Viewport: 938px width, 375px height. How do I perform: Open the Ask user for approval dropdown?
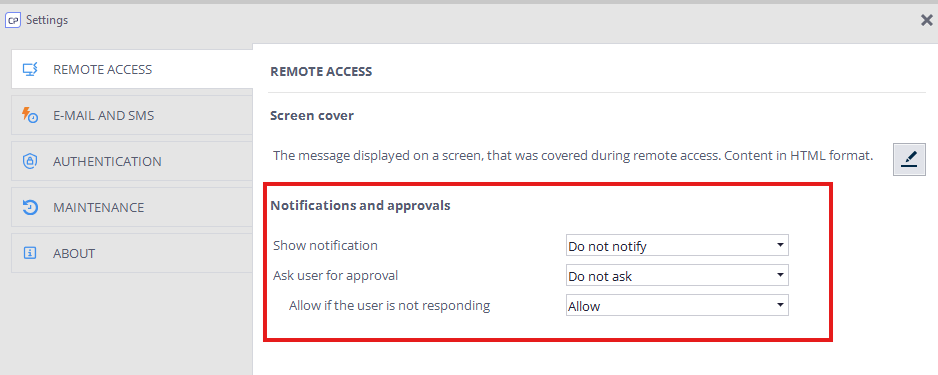tap(677, 275)
